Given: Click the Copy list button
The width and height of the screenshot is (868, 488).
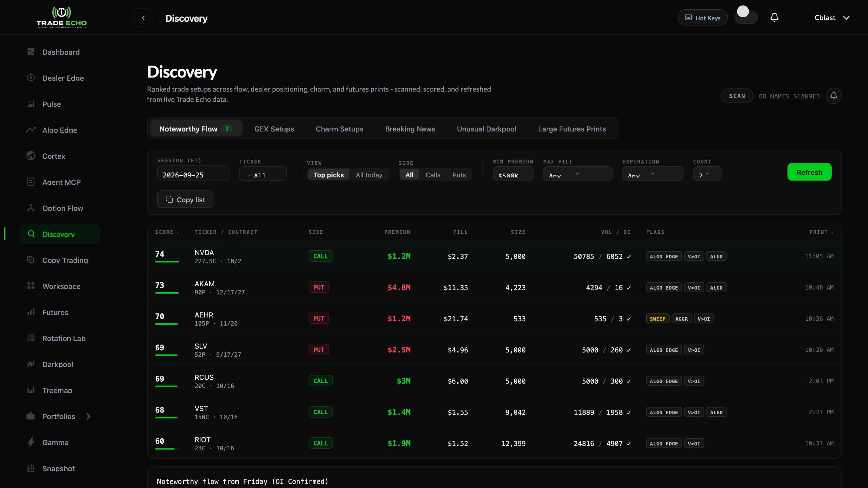Looking at the screenshot, I should (185, 199).
